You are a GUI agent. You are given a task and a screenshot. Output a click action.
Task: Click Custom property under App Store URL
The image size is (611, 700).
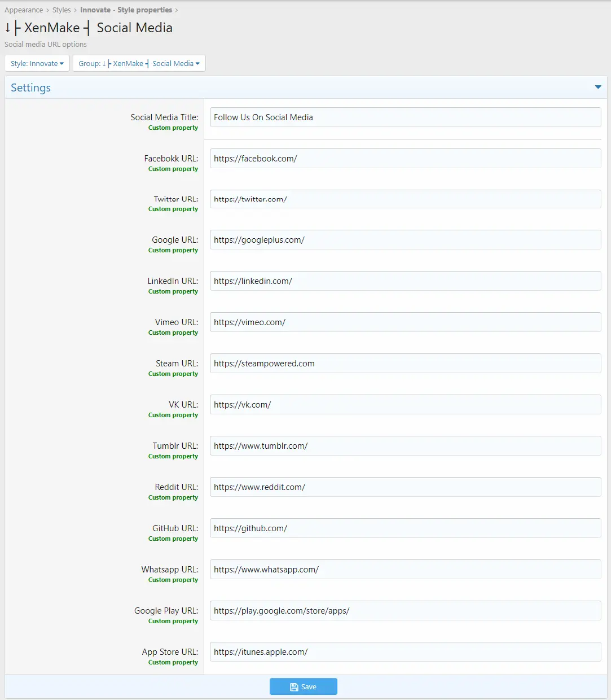click(173, 663)
